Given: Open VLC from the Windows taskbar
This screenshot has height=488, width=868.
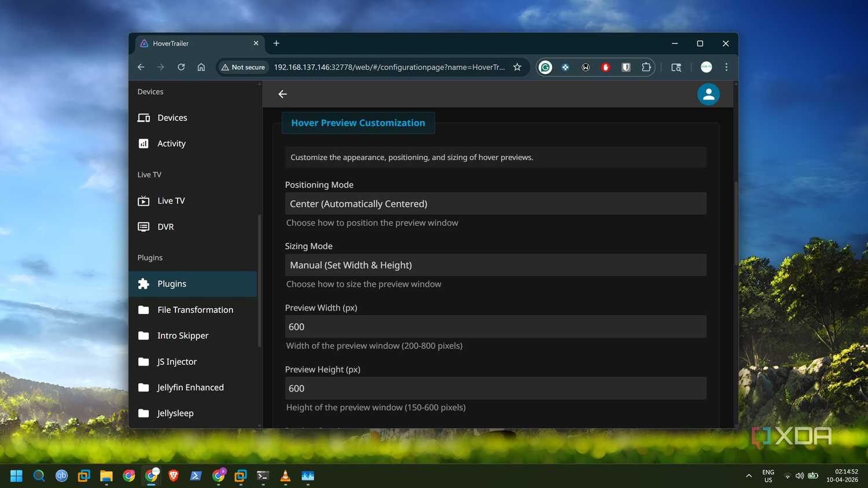Looking at the screenshot, I should coord(285,476).
